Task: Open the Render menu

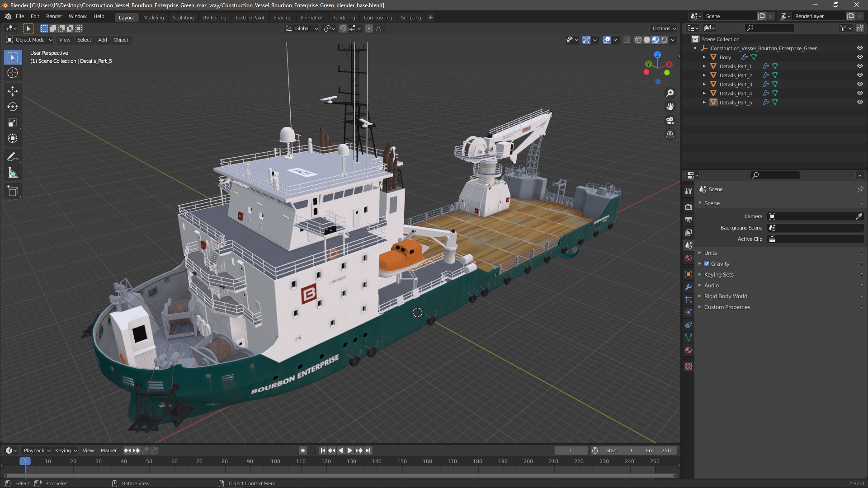Action: click(x=54, y=16)
